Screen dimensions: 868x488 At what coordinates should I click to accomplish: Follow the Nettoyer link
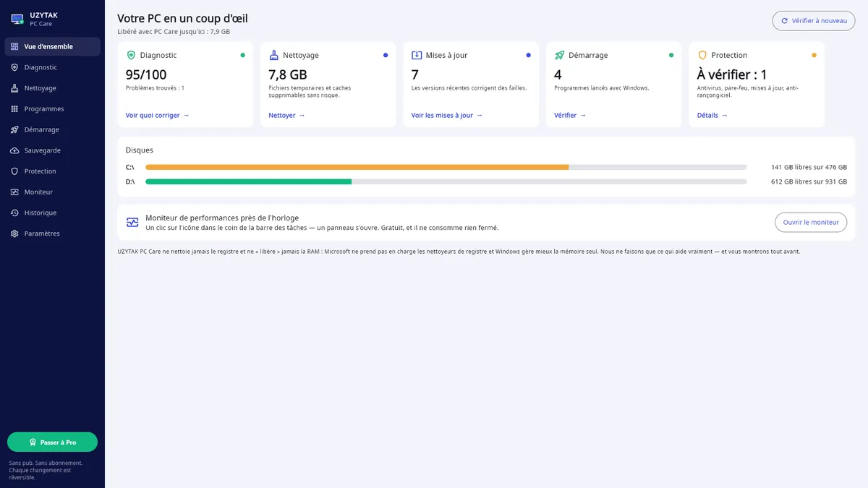coord(286,115)
